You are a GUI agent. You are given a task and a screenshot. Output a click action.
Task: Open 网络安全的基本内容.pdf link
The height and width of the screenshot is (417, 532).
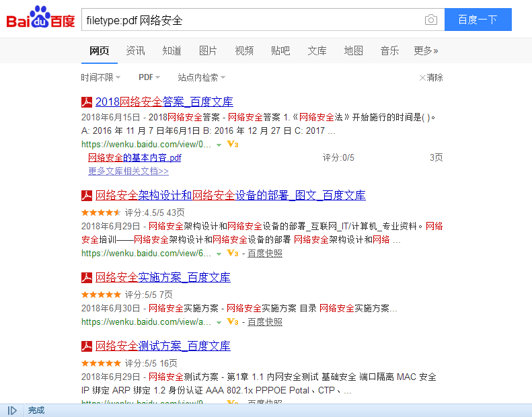pos(135,158)
